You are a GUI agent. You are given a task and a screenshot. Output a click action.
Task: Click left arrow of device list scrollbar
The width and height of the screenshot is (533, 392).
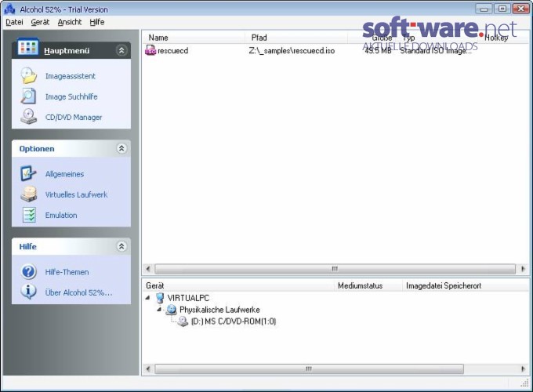[x=148, y=369]
